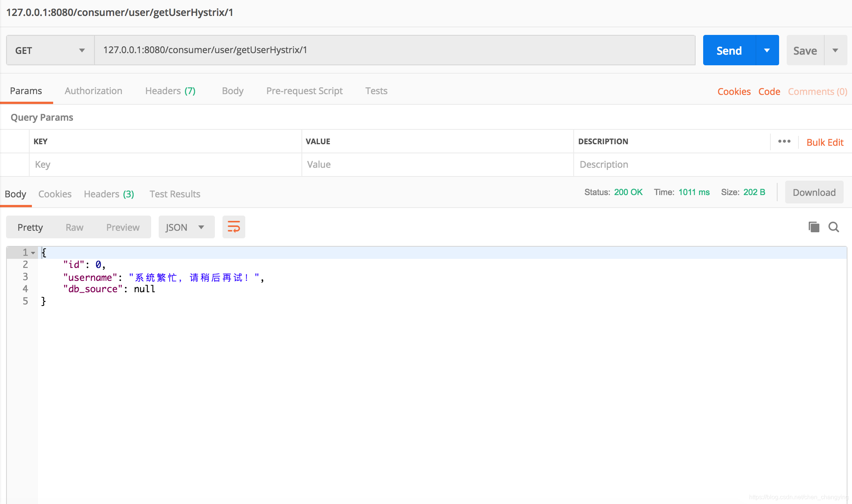Open the Pre-request Script tab

304,91
